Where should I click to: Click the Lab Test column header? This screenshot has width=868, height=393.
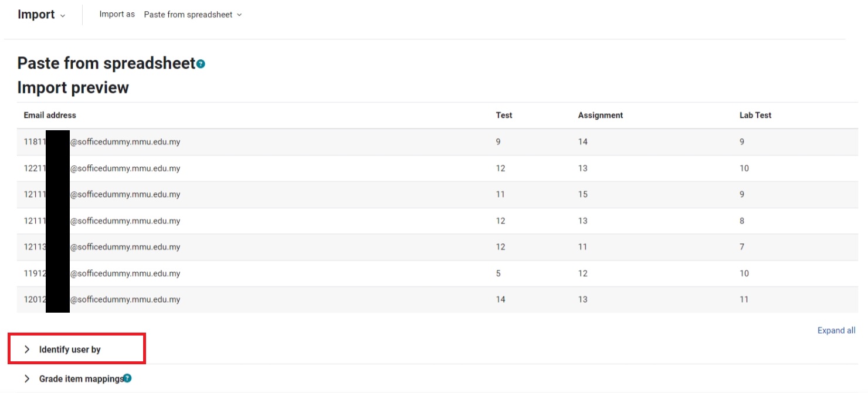755,115
